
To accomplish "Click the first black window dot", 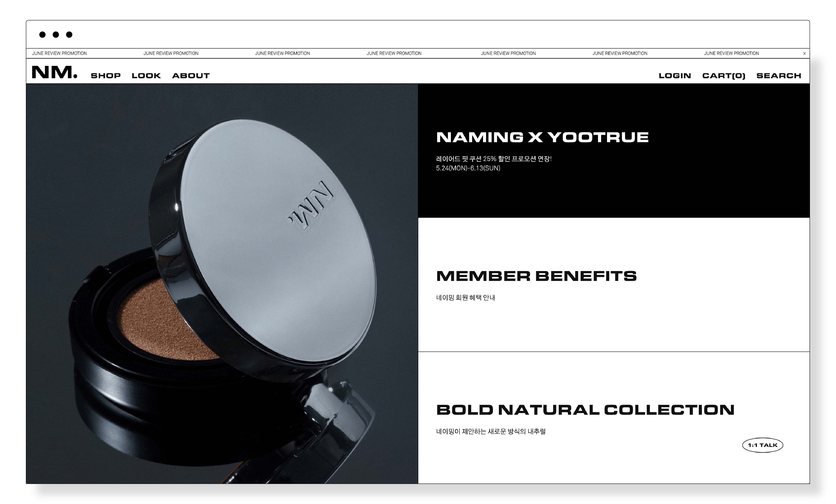I will 42,34.
